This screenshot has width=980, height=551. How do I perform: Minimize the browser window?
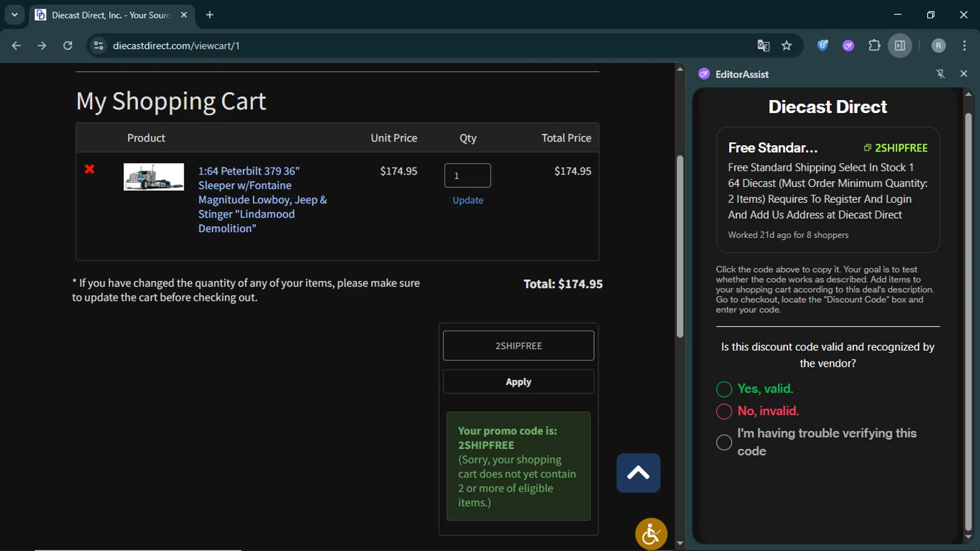point(898,14)
